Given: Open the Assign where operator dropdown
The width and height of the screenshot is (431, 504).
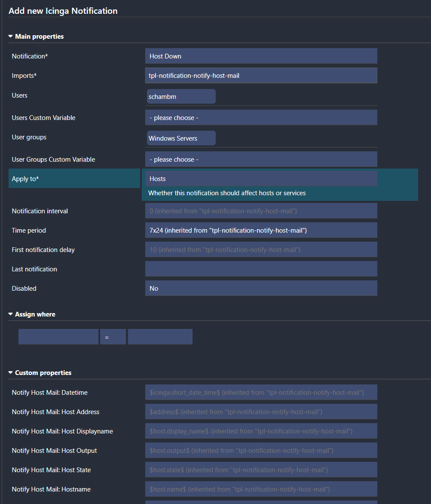Looking at the screenshot, I should 113,337.
